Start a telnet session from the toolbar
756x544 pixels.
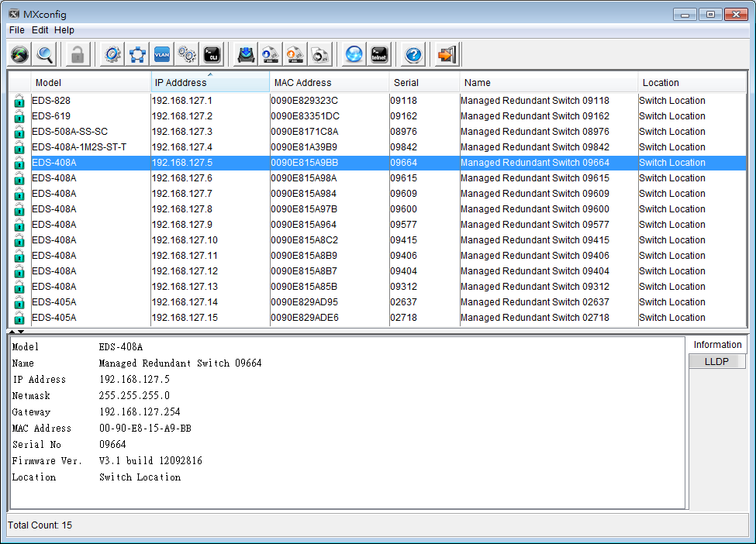coord(379,54)
